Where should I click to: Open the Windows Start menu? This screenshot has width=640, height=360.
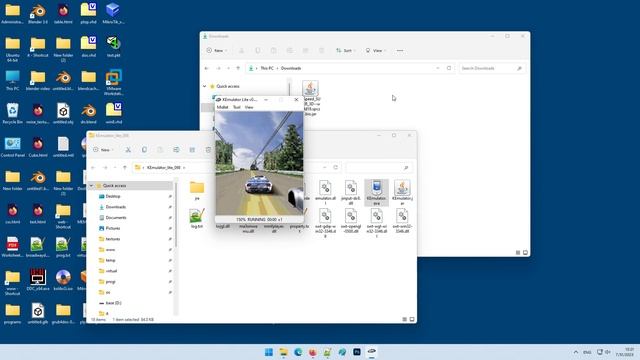click(269, 352)
